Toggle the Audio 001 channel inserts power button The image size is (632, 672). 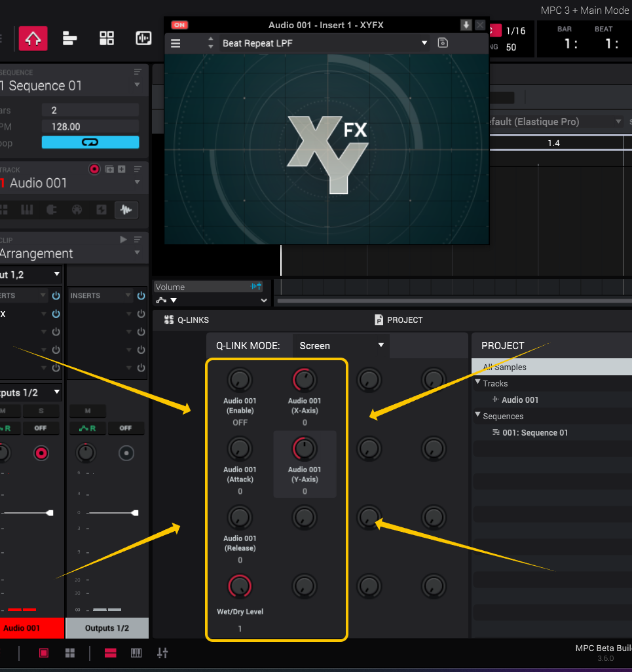[56, 295]
